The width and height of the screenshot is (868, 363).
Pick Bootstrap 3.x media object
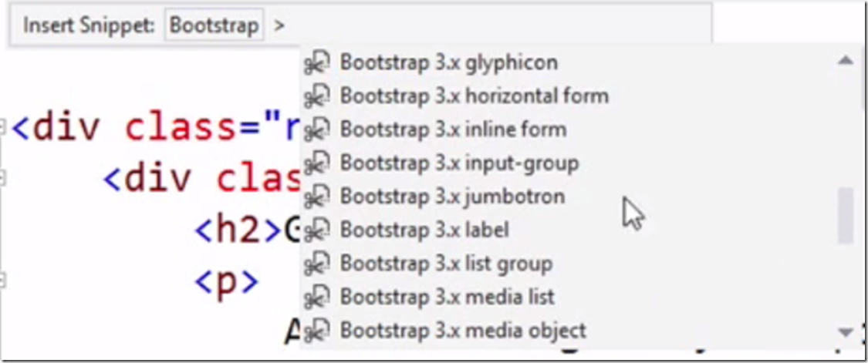[x=463, y=331]
